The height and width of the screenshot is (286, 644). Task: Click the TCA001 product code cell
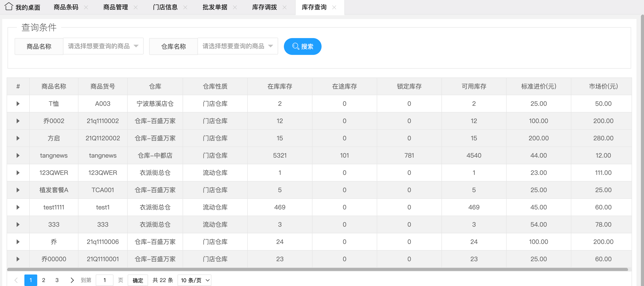(x=103, y=190)
